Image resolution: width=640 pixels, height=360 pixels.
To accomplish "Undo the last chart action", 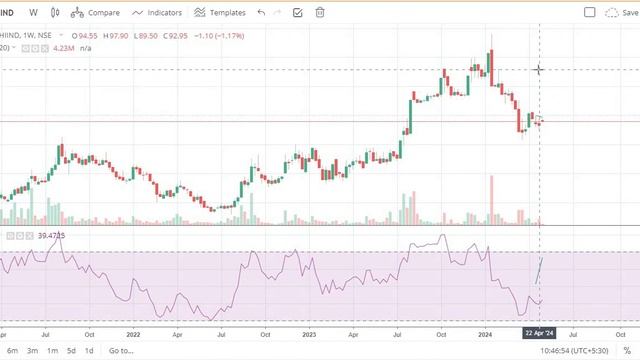I will click(x=261, y=13).
